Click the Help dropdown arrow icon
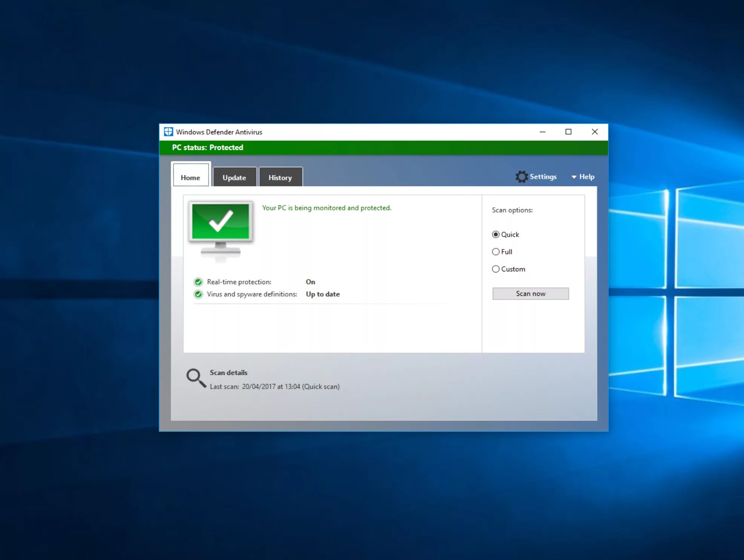744x560 pixels. click(x=573, y=176)
